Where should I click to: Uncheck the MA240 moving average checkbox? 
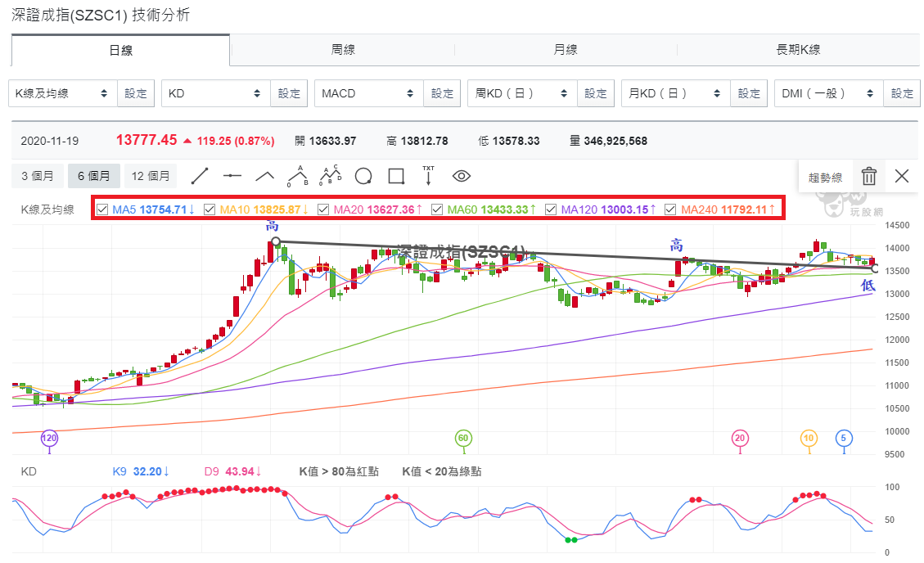point(670,209)
